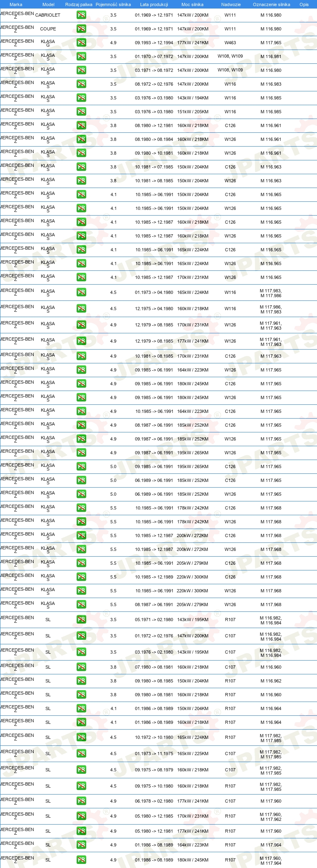
Task: Click fuel icon in SL row 07.1980 -> 08.1981
Action: pos(81,667)
